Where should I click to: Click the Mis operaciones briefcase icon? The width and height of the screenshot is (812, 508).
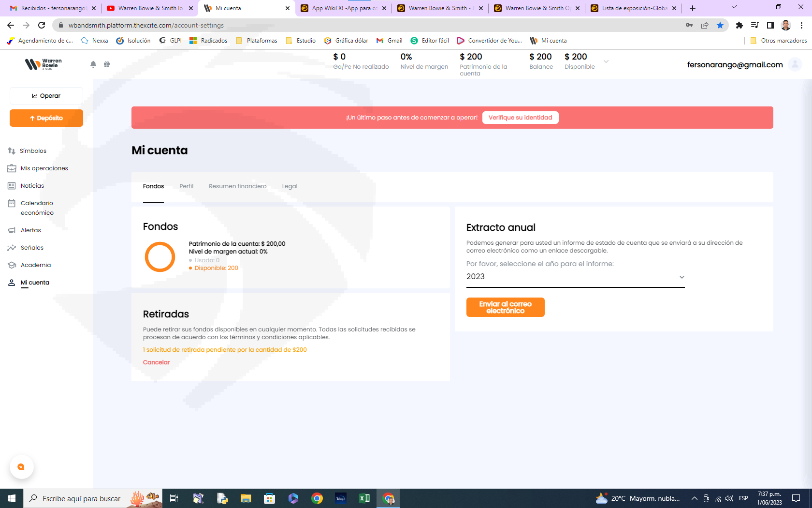point(12,168)
